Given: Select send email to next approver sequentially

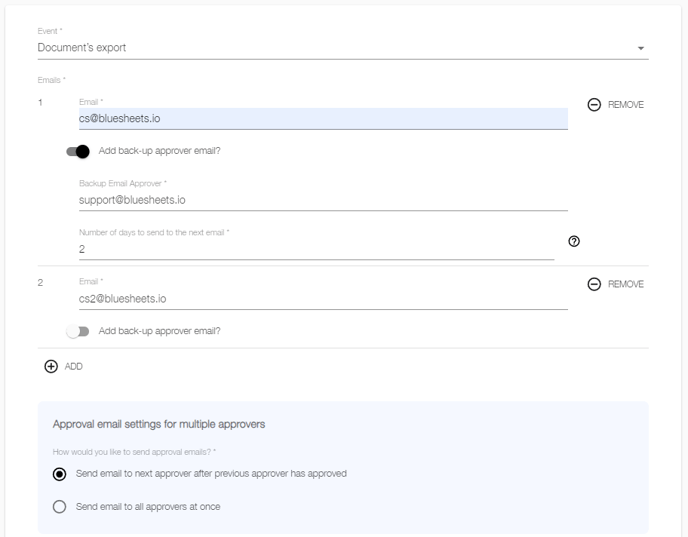Looking at the screenshot, I should pyautogui.click(x=60, y=474).
